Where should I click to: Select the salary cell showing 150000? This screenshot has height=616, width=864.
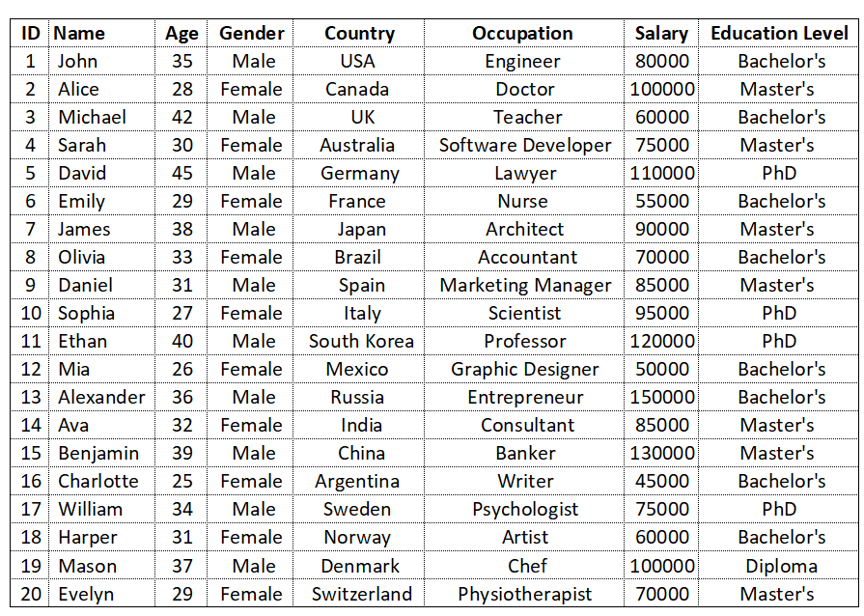pyautogui.click(x=661, y=397)
